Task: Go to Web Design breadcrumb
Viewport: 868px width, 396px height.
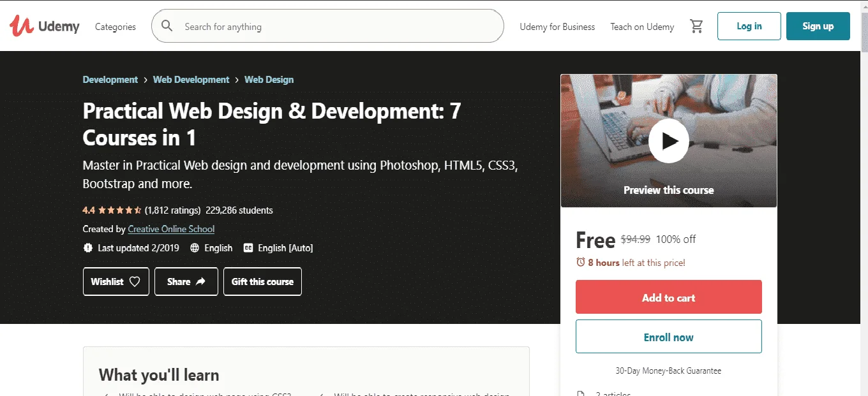Action: pos(269,80)
